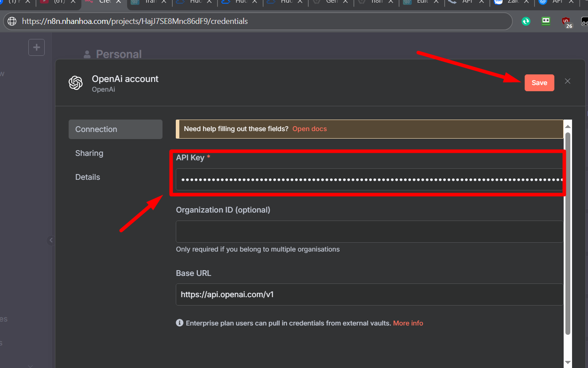Follow the Open docs link
Viewport: 588px width, 368px height.
point(309,129)
